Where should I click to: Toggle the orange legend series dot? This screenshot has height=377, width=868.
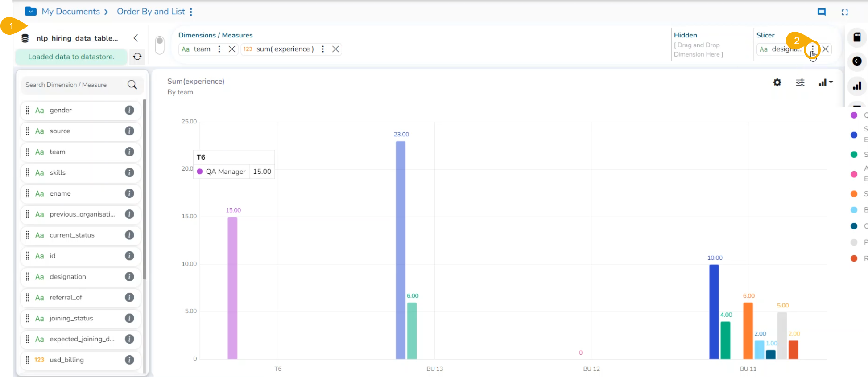pos(854,194)
